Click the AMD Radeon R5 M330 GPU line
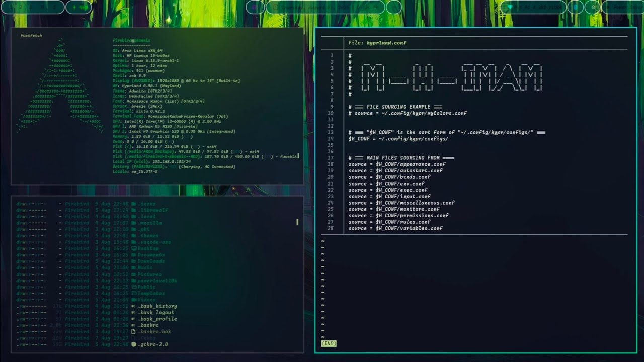 pos(155,126)
